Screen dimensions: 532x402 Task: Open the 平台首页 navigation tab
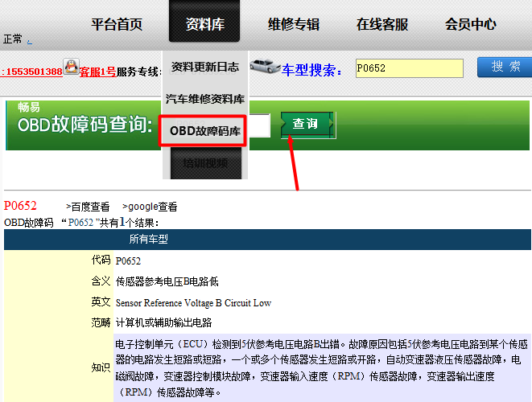(x=117, y=24)
